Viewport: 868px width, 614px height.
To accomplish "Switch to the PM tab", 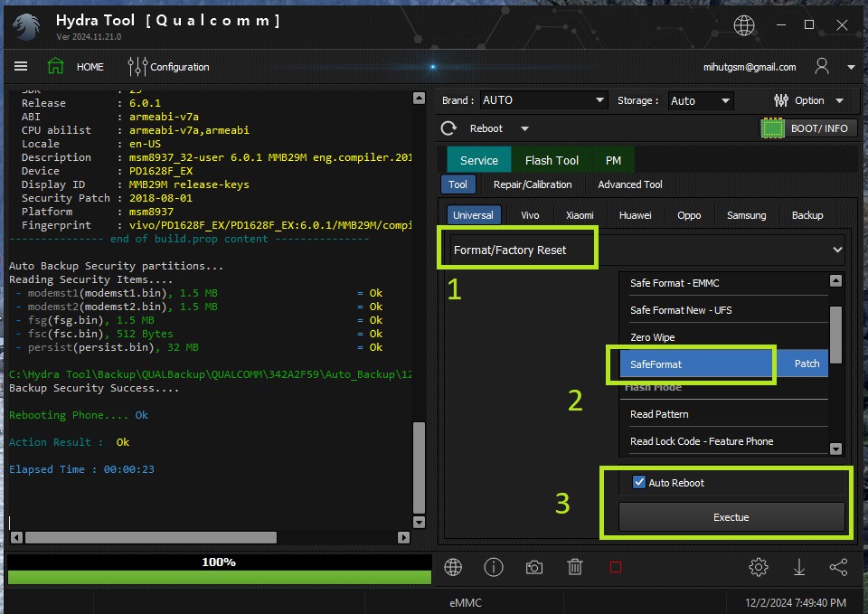I will pyautogui.click(x=613, y=160).
